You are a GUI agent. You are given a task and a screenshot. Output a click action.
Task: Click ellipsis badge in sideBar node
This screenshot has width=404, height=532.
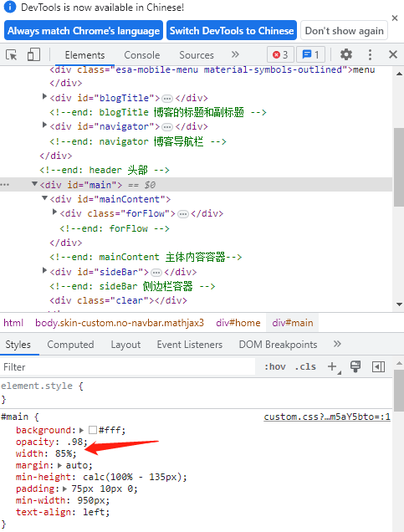tap(156, 273)
